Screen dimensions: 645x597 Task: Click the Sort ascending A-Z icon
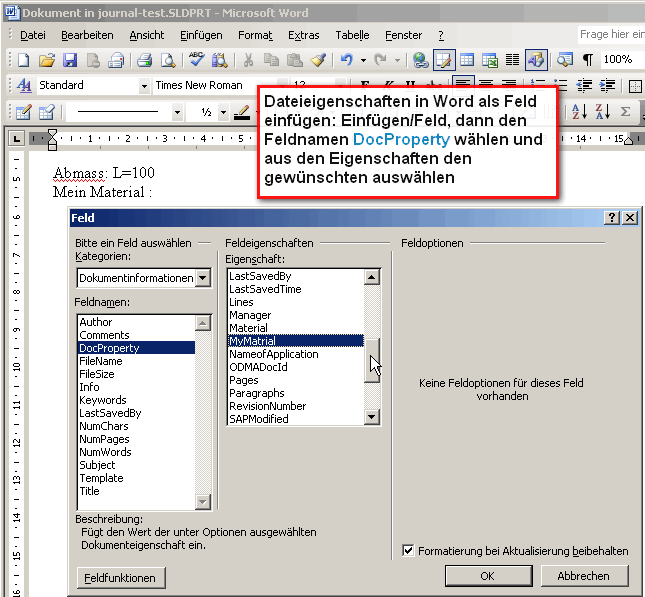pos(580,111)
